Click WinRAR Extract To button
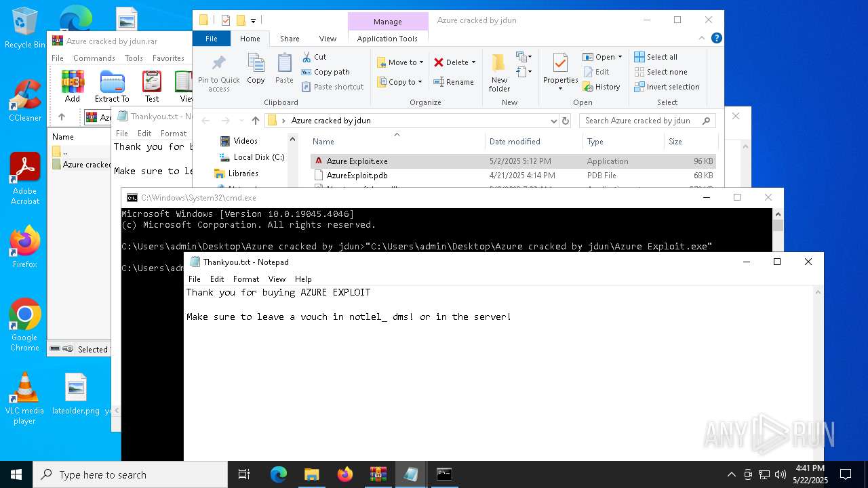 [112, 86]
